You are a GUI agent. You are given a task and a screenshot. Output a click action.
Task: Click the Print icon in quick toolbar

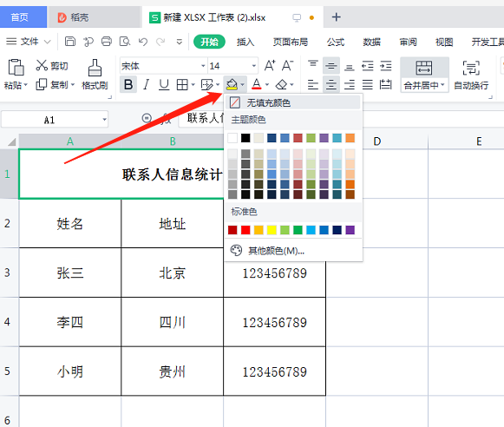click(107, 42)
